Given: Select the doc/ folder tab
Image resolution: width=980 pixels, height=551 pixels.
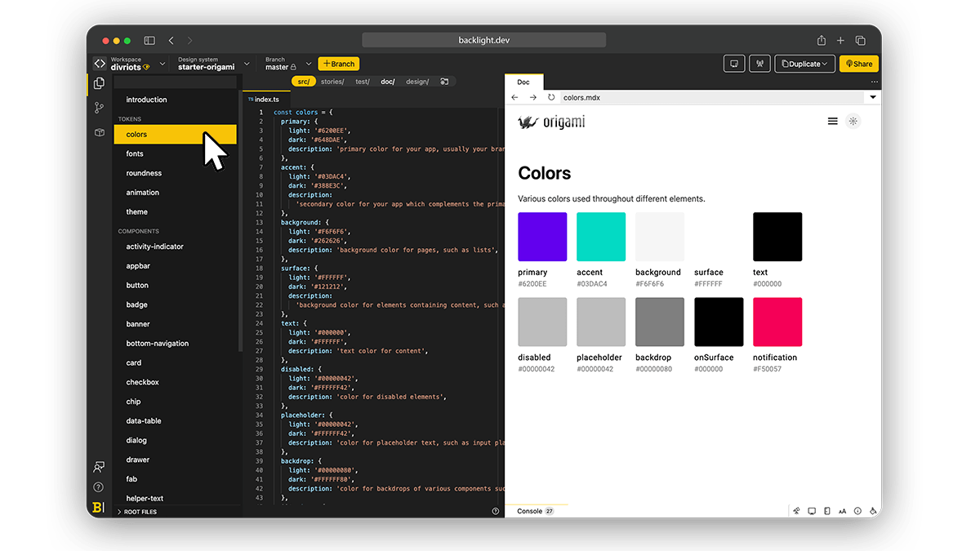Looking at the screenshot, I should coord(388,82).
